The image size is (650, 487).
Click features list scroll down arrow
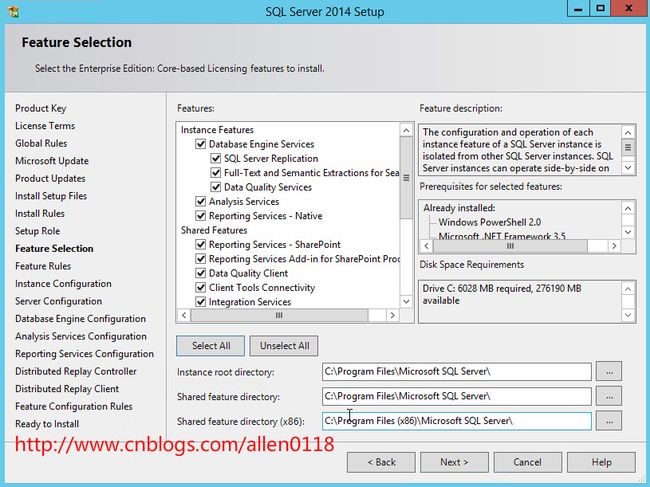coord(406,301)
